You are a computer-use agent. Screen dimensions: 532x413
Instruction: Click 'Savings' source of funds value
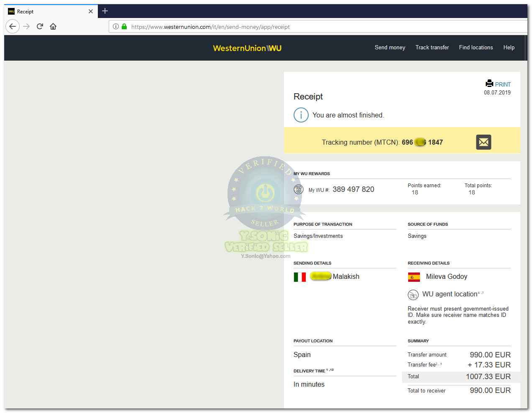coord(417,236)
